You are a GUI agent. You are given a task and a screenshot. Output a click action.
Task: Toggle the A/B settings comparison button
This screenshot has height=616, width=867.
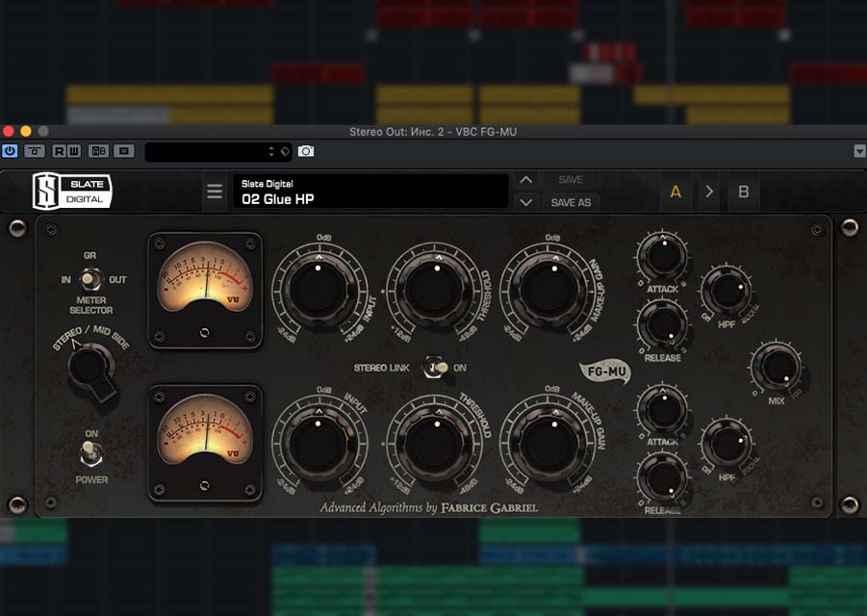[98, 151]
